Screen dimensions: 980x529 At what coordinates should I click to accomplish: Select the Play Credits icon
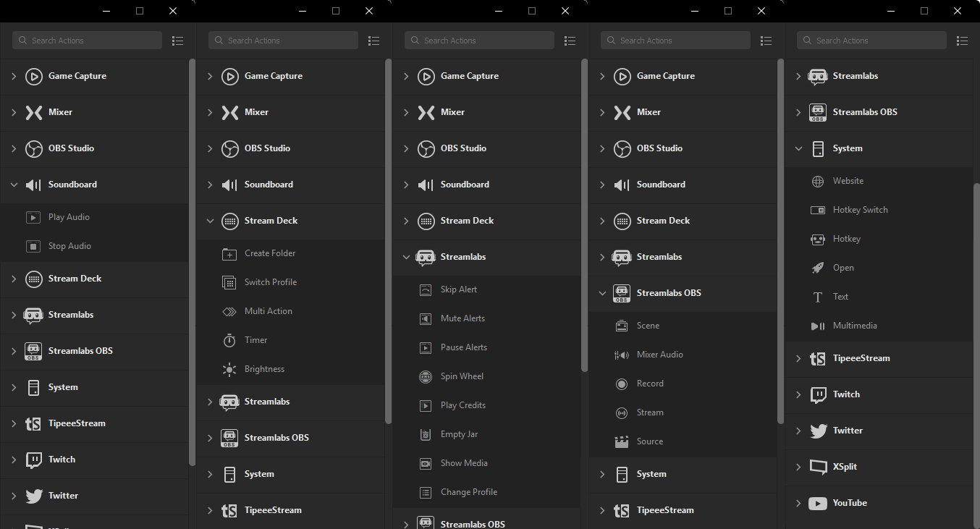point(426,405)
